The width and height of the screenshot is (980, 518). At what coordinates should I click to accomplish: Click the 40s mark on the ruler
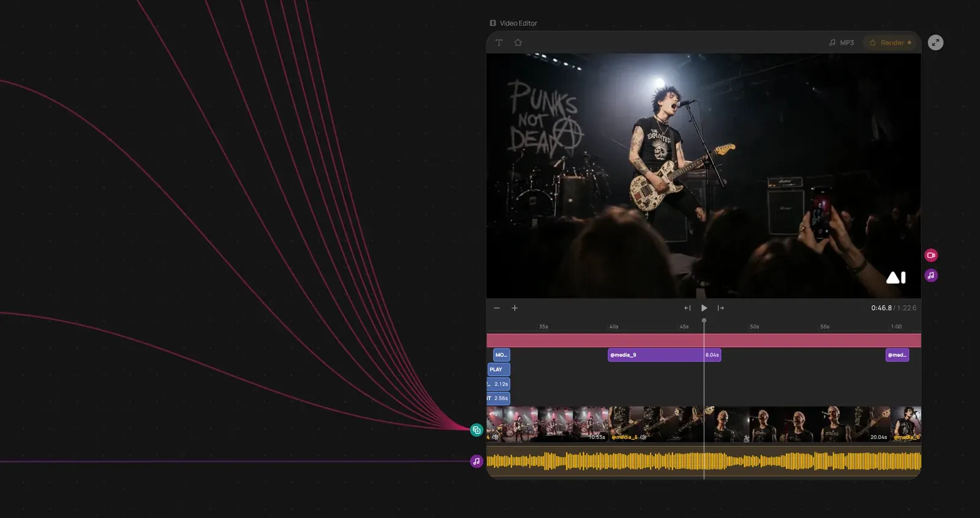(614, 327)
